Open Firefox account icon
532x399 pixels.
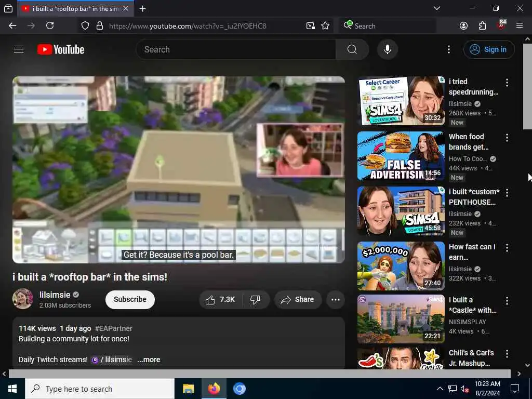pyautogui.click(x=464, y=26)
